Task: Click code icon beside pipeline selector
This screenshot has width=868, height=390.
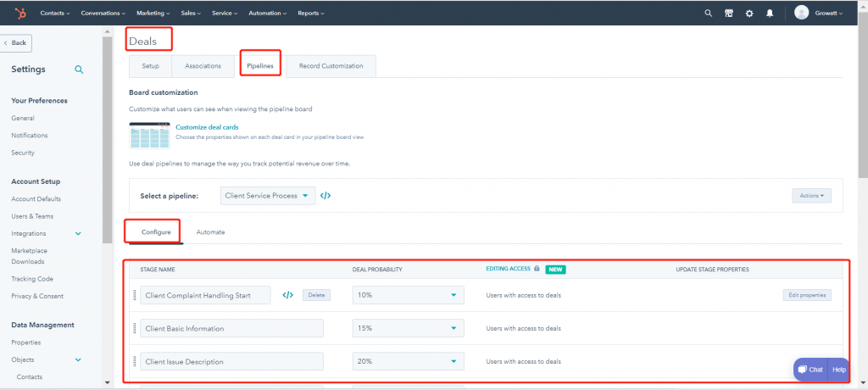Action: (x=325, y=196)
